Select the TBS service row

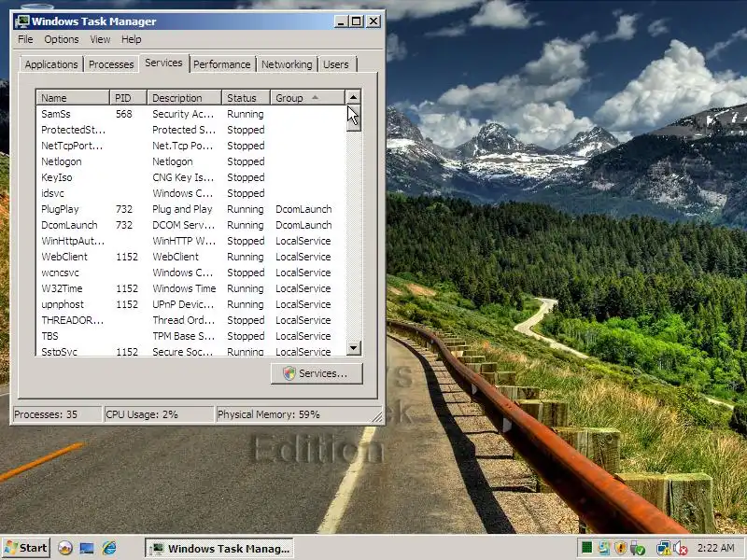coord(190,336)
